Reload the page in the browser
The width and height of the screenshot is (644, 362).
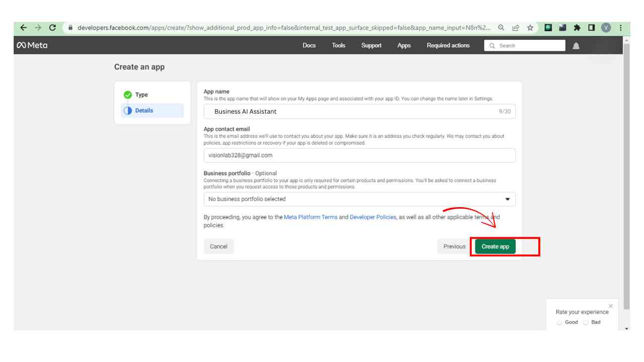(52, 28)
